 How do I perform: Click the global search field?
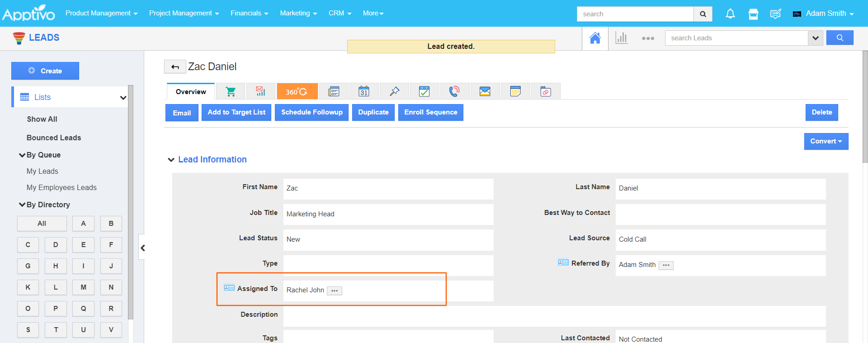tap(635, 14)
